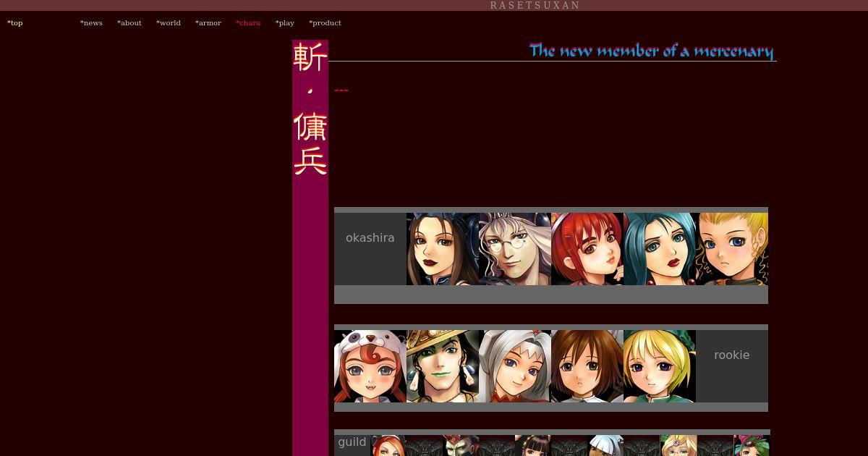
Task: Select the brown-haired girl portrait in rookie row
Action: 587,366
